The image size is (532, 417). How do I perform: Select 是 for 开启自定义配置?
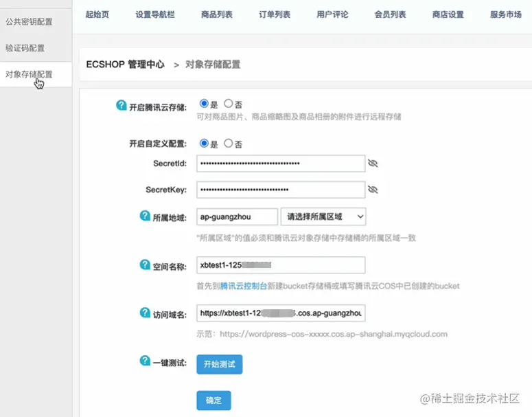[204, 144]
